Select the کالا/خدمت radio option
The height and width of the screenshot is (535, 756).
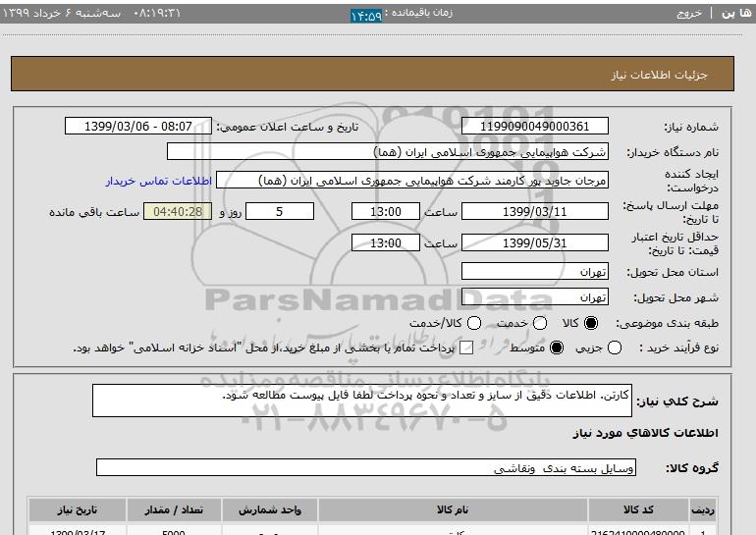tap(474, 323)
